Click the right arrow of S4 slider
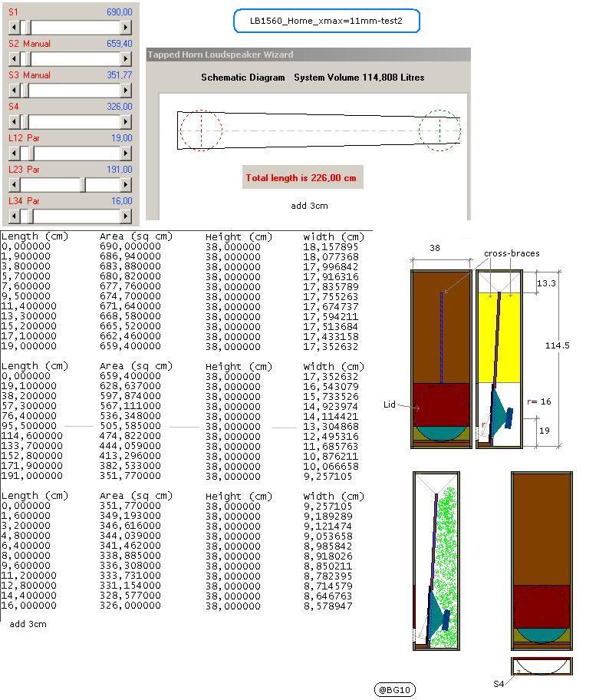 click(x=126, y=122)
